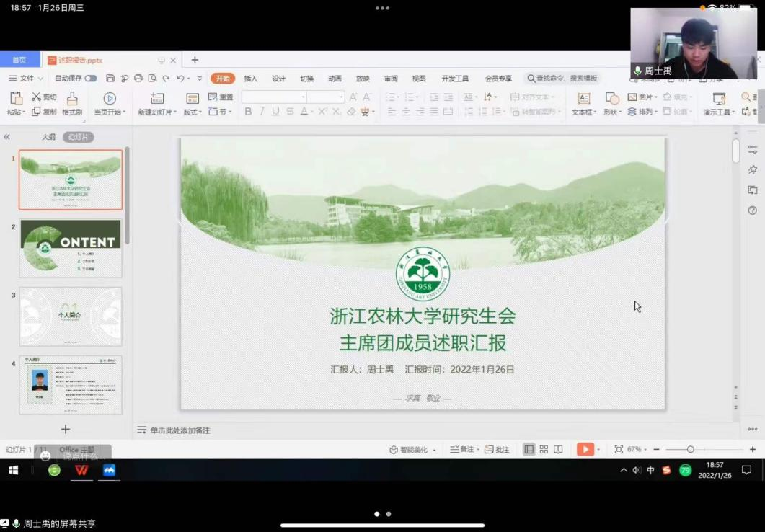765x532 pixels.
Task: Switch panel to Outline (大纲) view
Action: point(48,137)
